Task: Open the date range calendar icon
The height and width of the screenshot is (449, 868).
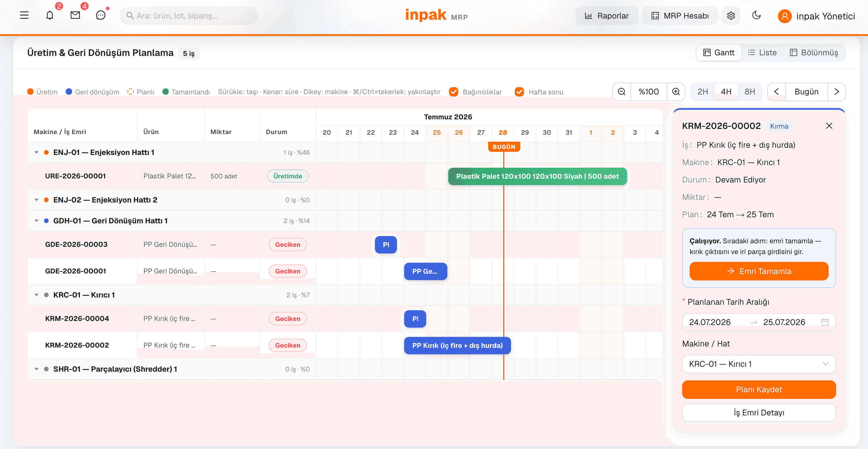Action: (x=825, y=322)
